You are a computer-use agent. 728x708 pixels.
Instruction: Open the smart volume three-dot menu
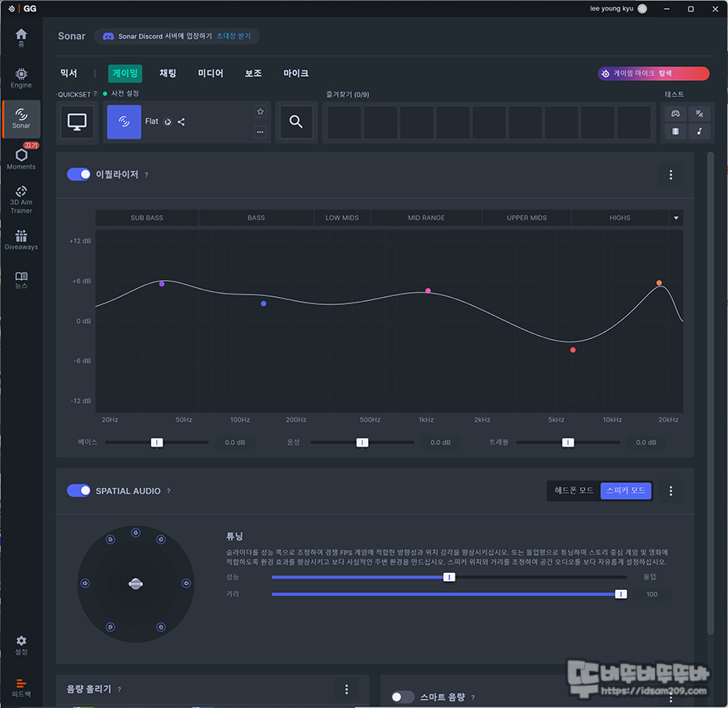pyautogui.click(x=671, y=697)
